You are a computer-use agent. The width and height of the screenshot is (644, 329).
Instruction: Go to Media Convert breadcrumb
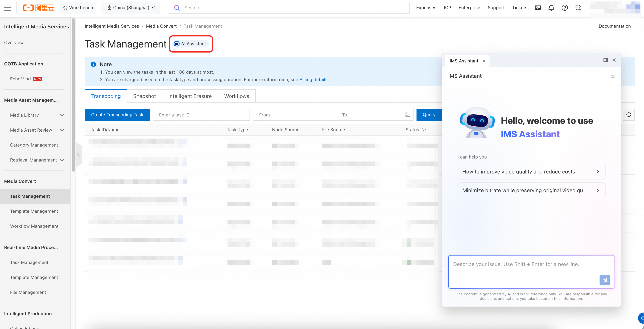click(161, 26)
